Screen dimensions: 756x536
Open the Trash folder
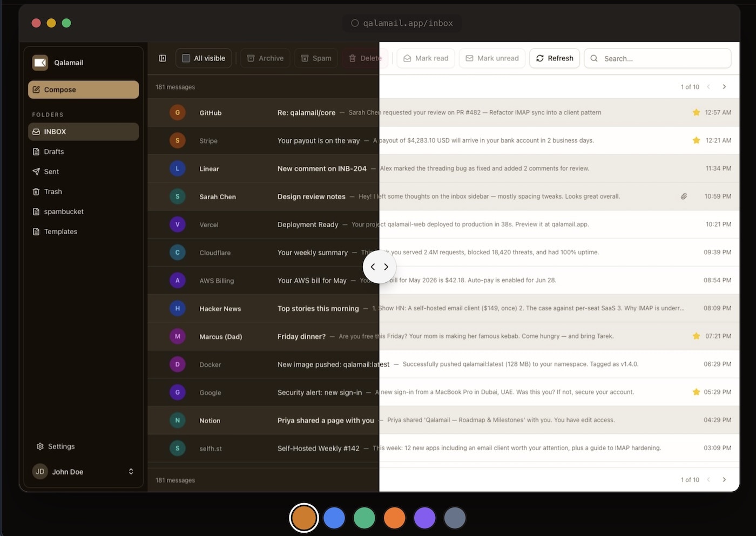84,192
